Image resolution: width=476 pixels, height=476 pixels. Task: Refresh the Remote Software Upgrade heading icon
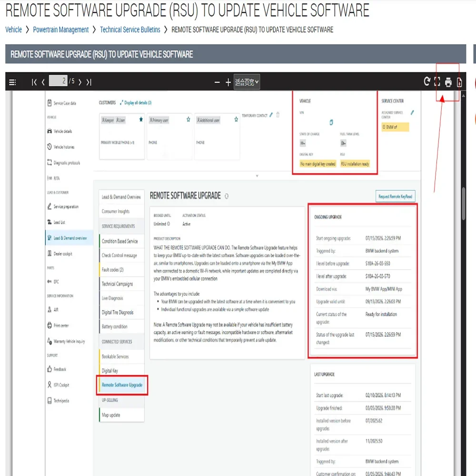(227, 196)
